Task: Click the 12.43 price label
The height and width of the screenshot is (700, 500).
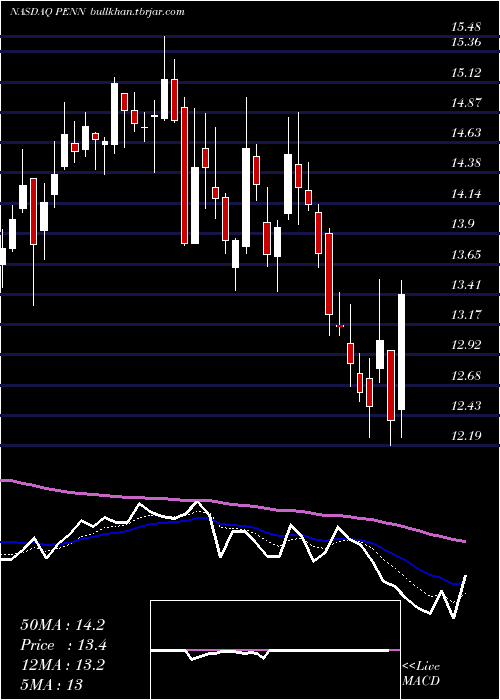Action: click(466, 405)
